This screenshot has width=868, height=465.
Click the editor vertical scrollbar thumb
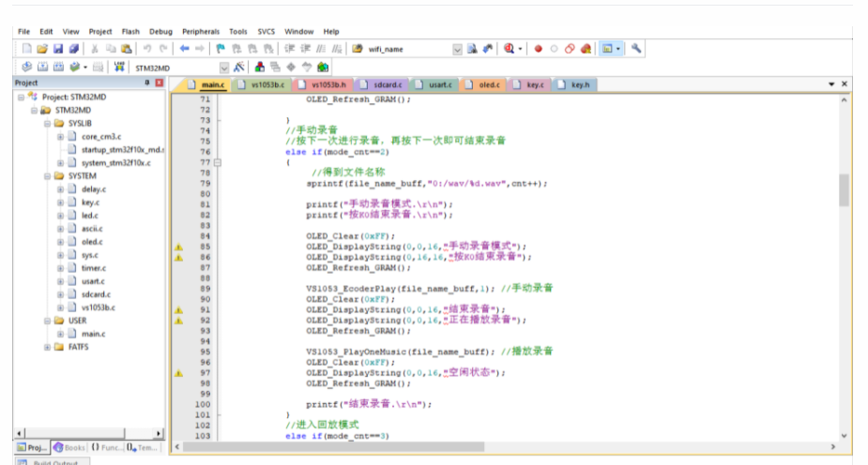pos(844,189)
